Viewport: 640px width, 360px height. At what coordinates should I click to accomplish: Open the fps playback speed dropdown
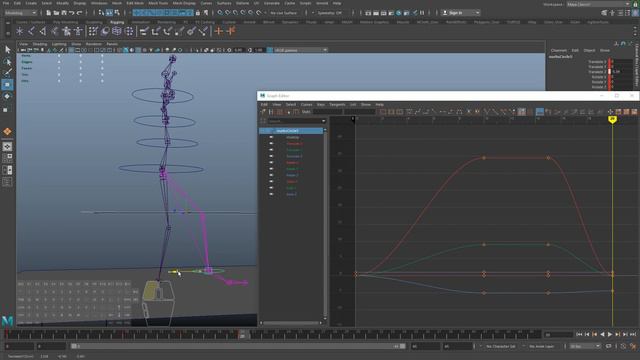[x=585, y=346]
